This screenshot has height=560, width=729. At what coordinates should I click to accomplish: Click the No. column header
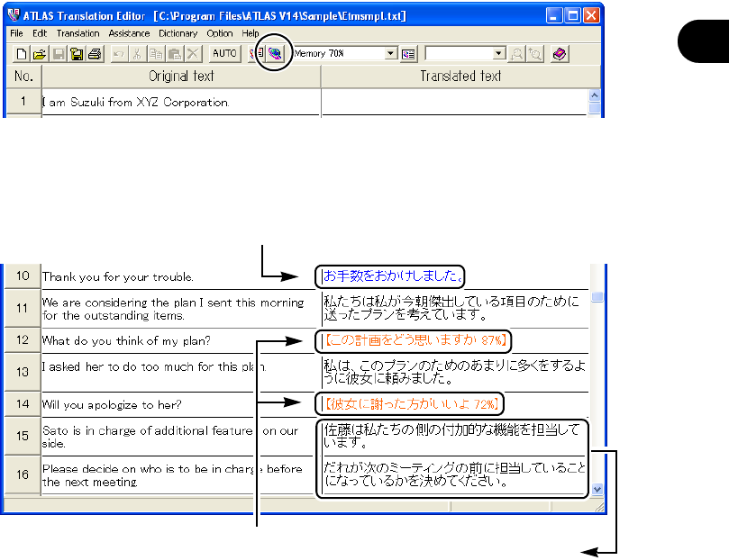tap(23, 77)
